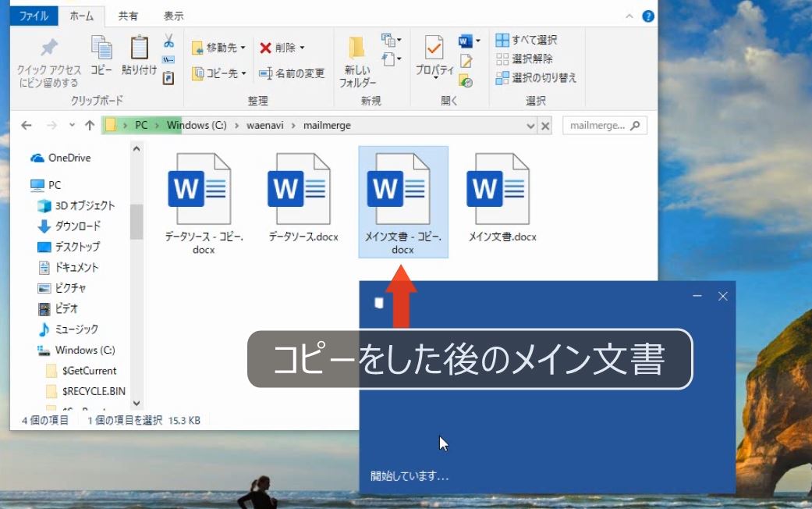Image resolution: width=812 pixels, height=509 pixels.
Task: Click 選択の切り替え to invert the selection
Action: (x=539, y=76)
